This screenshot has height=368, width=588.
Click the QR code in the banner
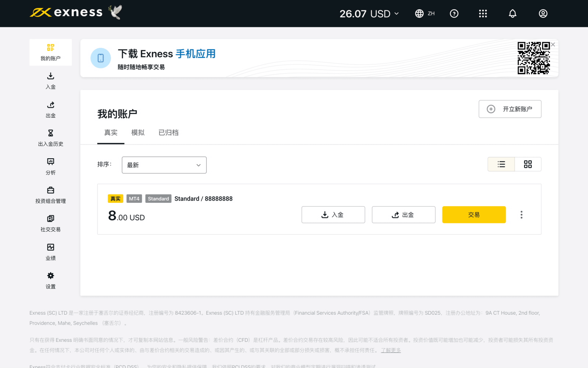[534, 58]
